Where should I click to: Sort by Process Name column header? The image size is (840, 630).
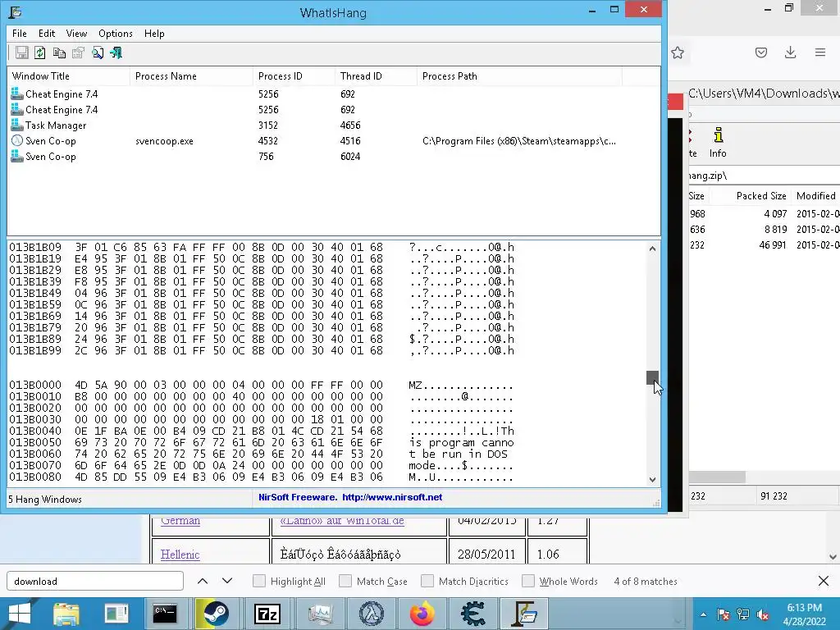point(191,76)
